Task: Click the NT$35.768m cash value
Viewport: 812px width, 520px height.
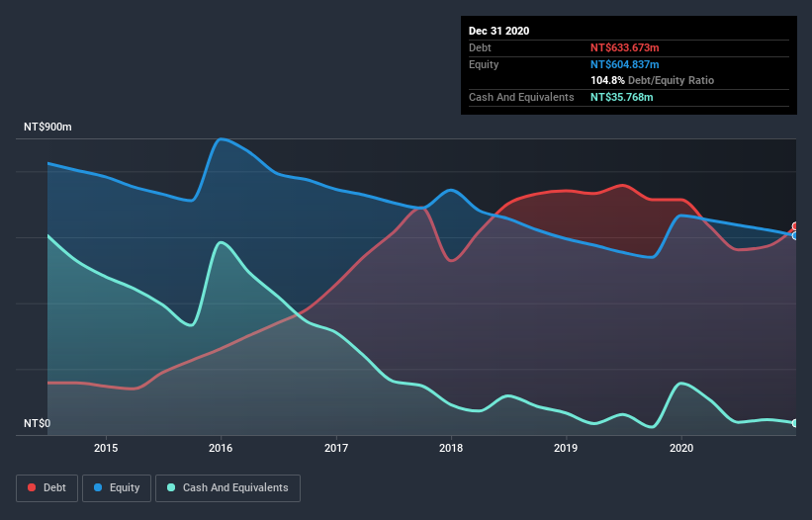Action: (621, 97)
